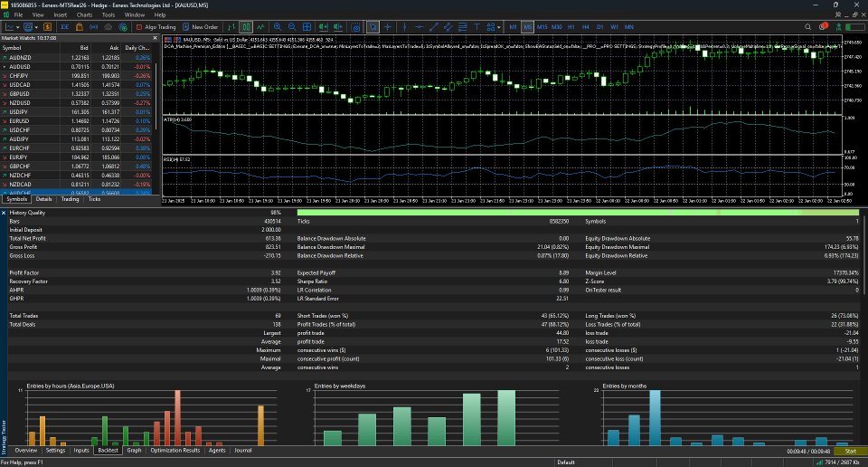The height and width of the screenshot is (467, 868).
Task: Switch Market Watch to Details tab
Action: tap(43, 199)
